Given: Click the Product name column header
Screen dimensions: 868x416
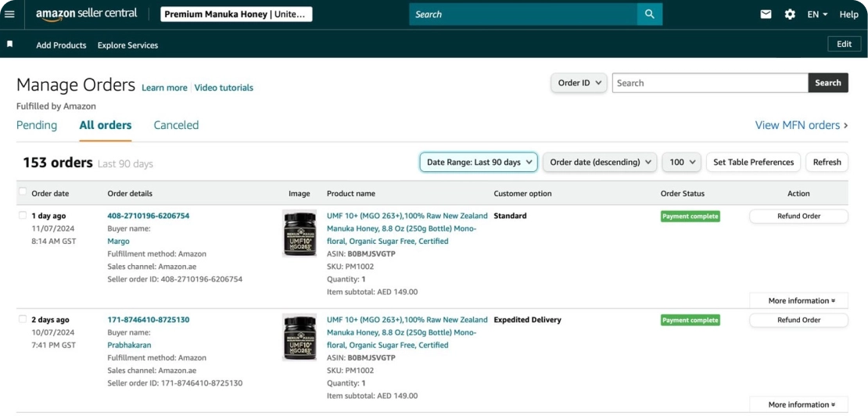Looking at the screenshot, I should coord(351,194).
